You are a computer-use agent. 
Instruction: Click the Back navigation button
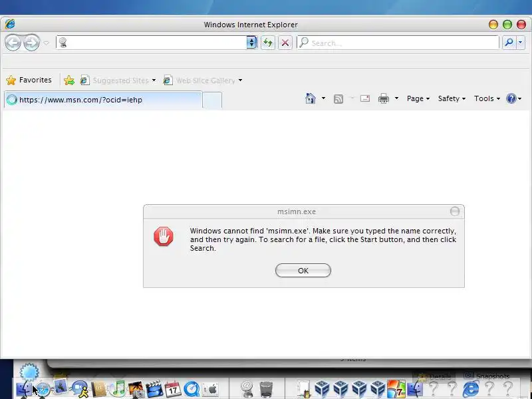click(13, 43)
